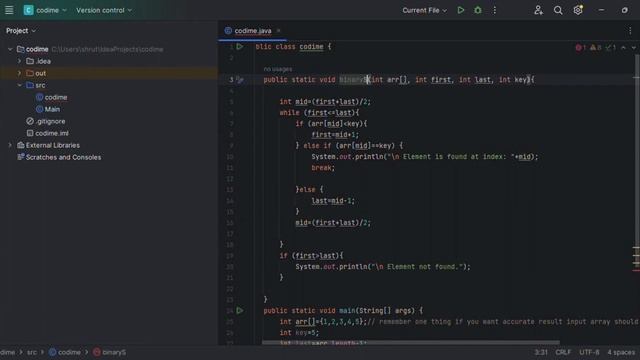
Task: Open Code With Me user icon
Action: point(538,10)
